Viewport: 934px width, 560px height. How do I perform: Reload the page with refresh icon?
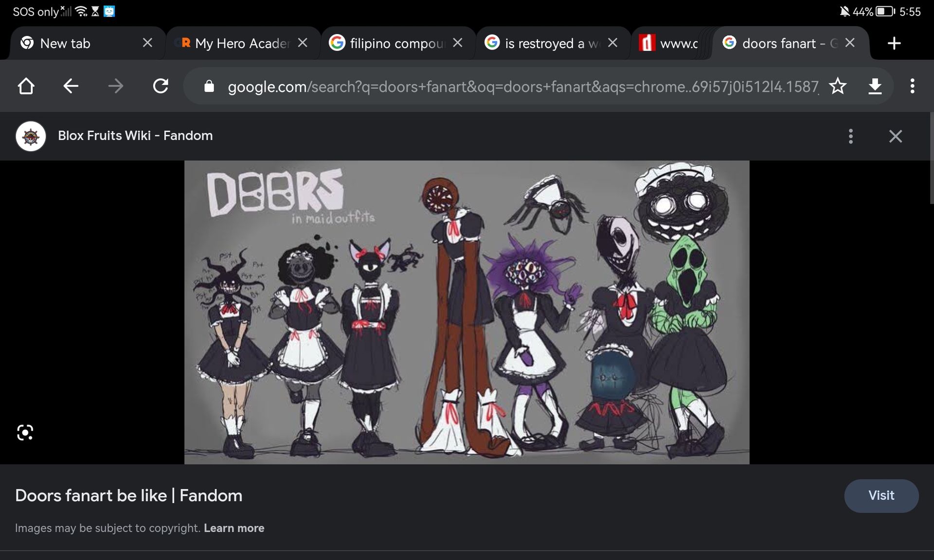click(x=161, y=87)
